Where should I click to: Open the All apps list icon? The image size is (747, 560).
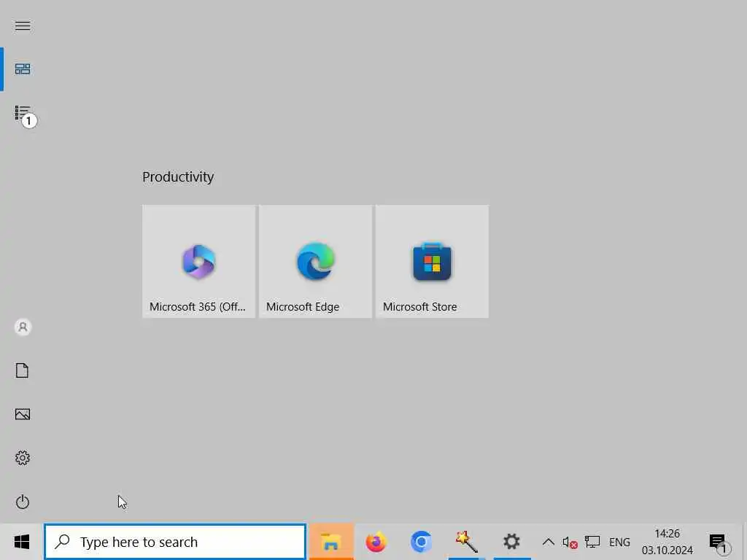pyautogui.click(x=23, y=113)
